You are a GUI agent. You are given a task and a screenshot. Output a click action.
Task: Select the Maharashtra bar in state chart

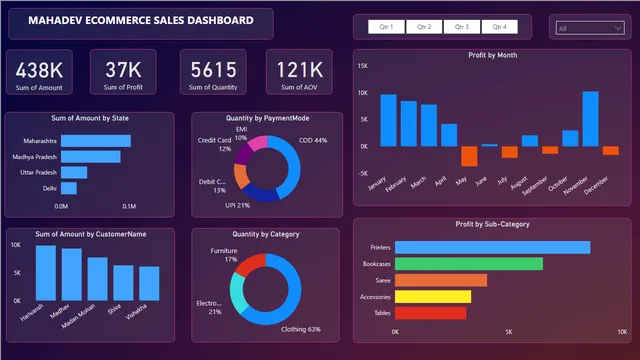click(96, 141)
